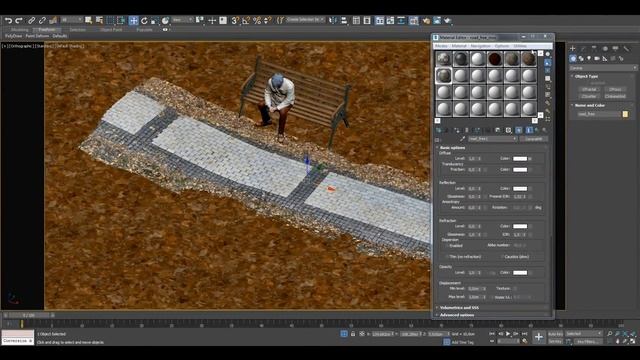Click the Align tool icon
The image size is (640, 360).
pos(344,20)
